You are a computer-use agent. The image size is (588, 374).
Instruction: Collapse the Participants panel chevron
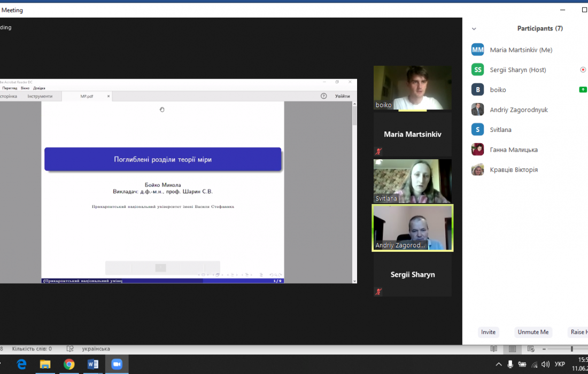click(x=474, y=29)
